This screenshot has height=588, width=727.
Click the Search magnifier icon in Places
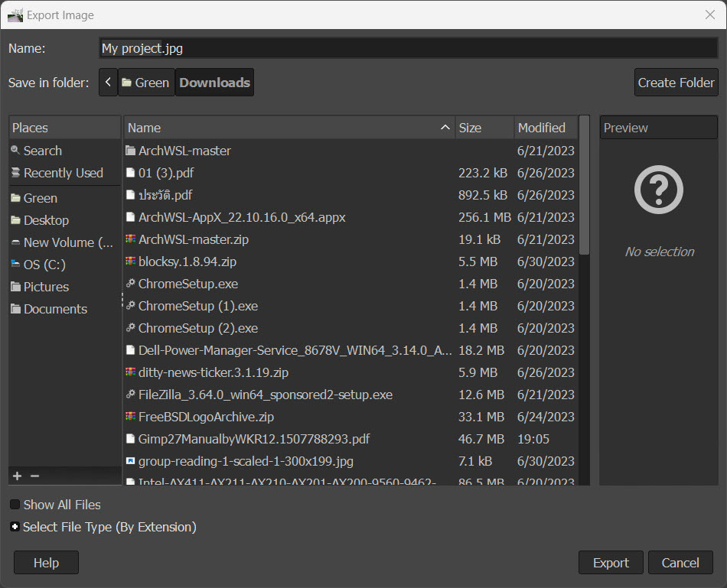(x=15, y=151)
